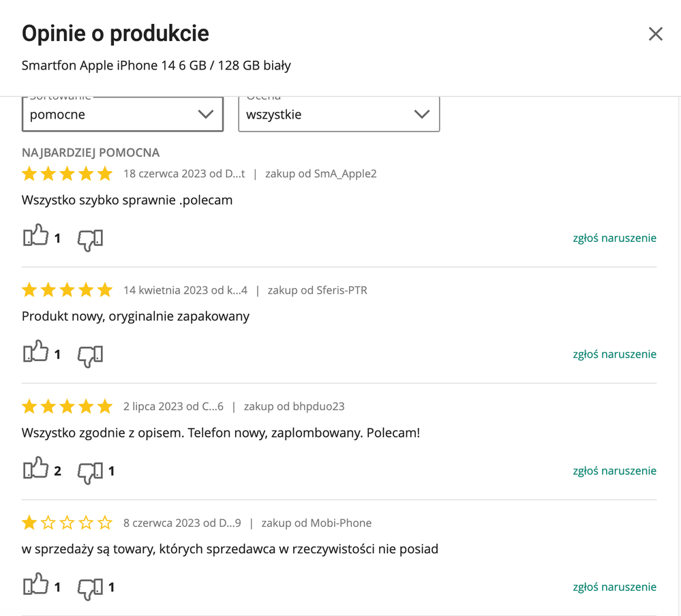Give thumbs down to "Produkt nowy" review
Image resolution: width=681 pixels, height=616 pixels.
(x=91, y=356)
